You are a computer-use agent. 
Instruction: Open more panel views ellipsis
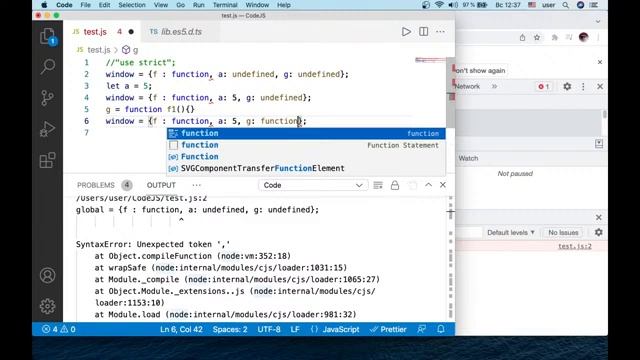[x=196, y=185]
